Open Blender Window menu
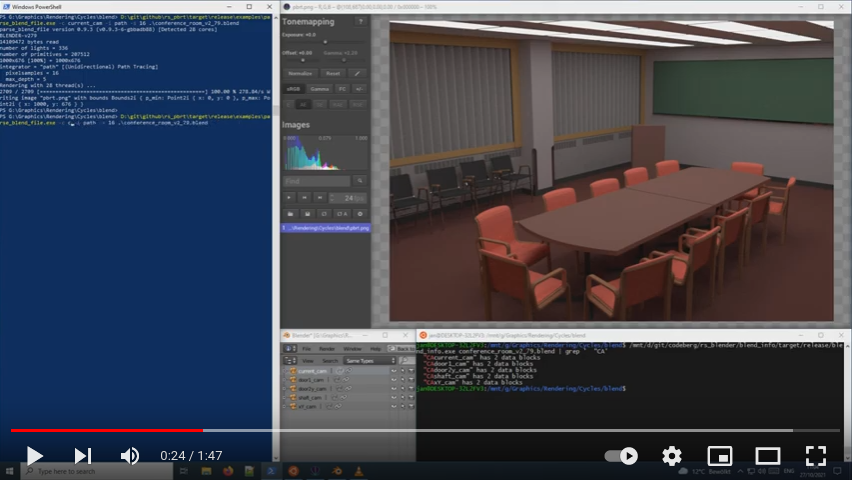The width and height of the screenshot is (852, 480). click(x=352, y=348)
